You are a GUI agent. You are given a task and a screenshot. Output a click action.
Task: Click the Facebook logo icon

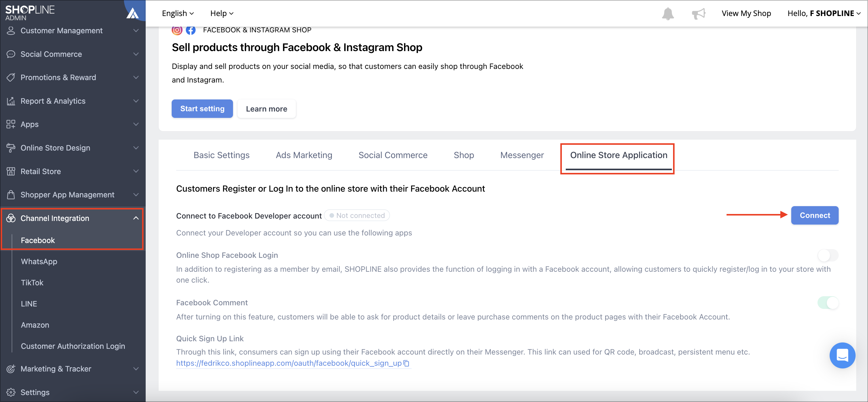tap(191, 30)
